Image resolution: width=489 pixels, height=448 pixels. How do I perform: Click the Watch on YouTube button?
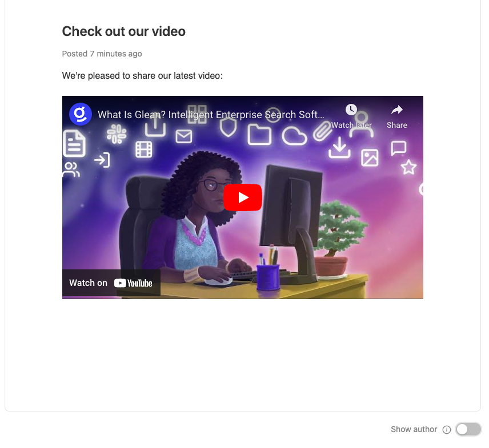111,283
